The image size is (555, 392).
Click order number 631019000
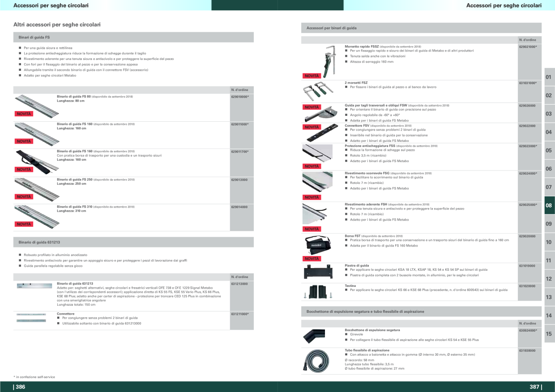(x=527, y=266)
